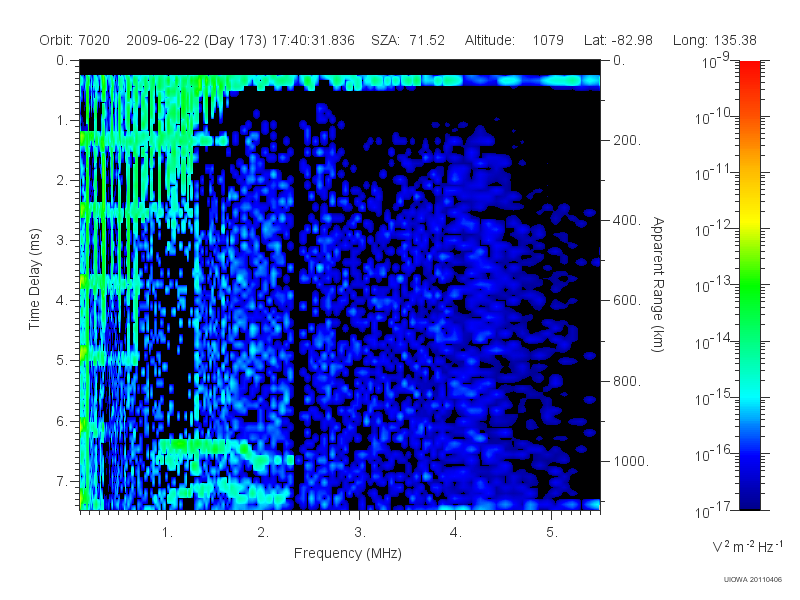Click the Time Delay (ms) axis title

click(x=34, y=279)
